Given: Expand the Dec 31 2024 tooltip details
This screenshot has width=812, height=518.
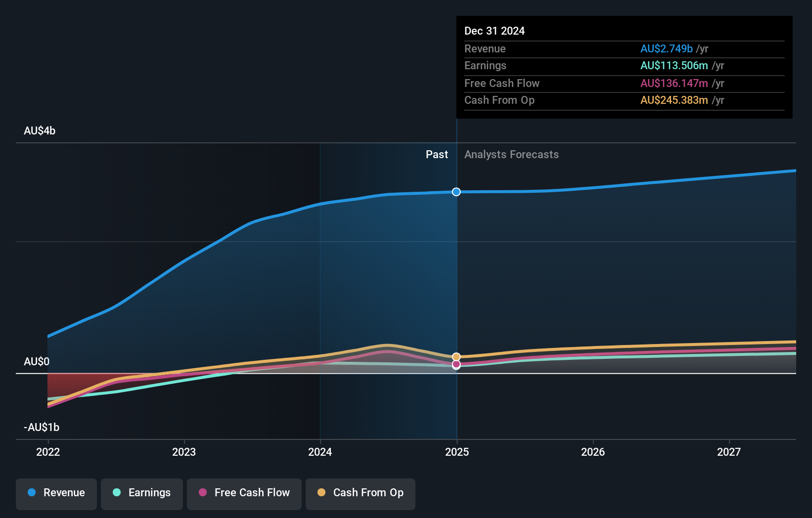Looking at the screenshot, I should pos(495,31).
